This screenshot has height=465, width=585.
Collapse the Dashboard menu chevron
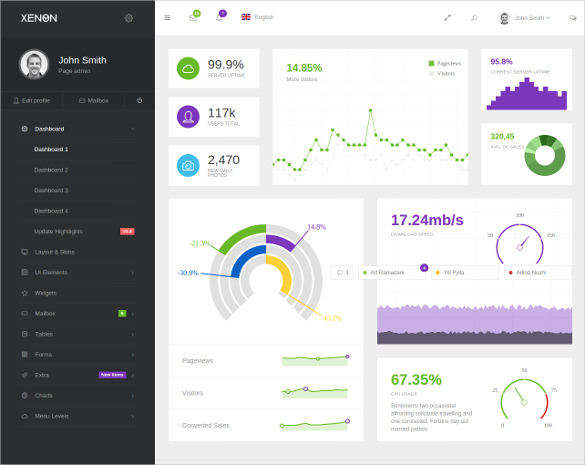132,129
